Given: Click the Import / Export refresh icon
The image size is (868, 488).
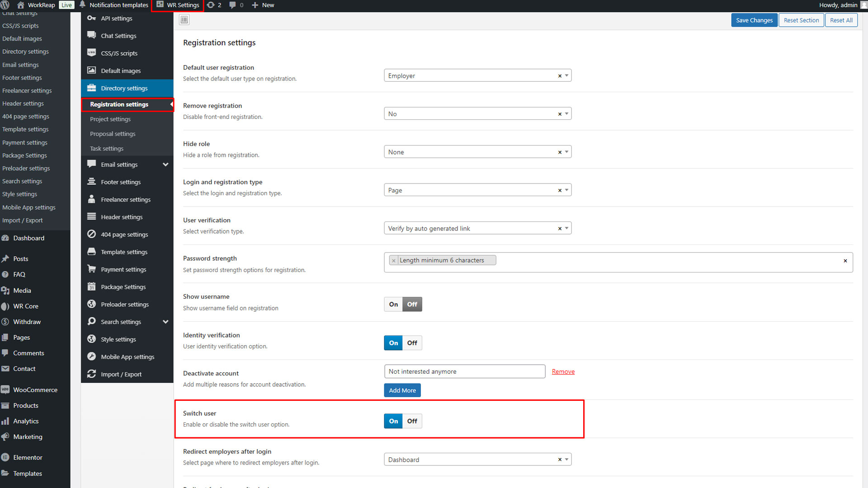Looking at the screenshot, I should pos(91,374).
